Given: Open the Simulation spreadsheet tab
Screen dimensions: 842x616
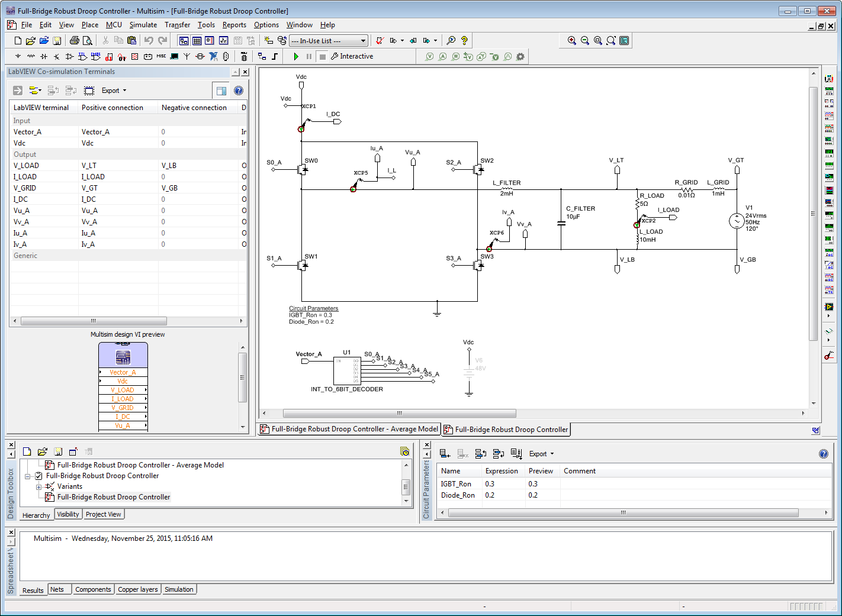Looking at the screenshot, I should pyautogui.click(x=179, y=589).
